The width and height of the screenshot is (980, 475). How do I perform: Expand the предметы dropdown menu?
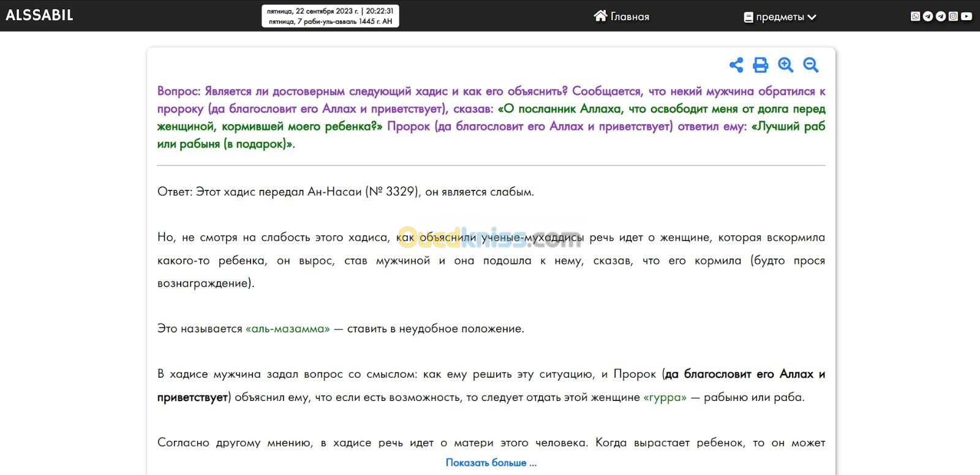click(x=780, y=17)
